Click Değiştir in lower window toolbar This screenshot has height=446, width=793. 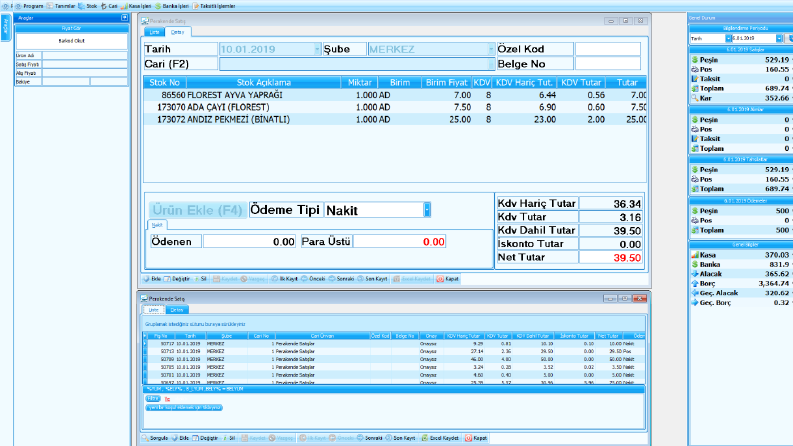205,438
